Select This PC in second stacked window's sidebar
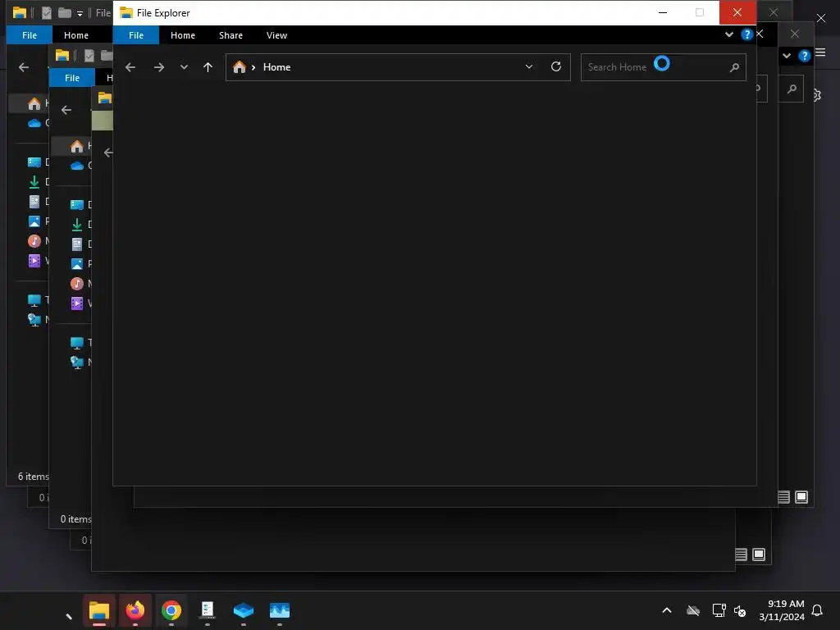840x630 pixels. (77, 343)
